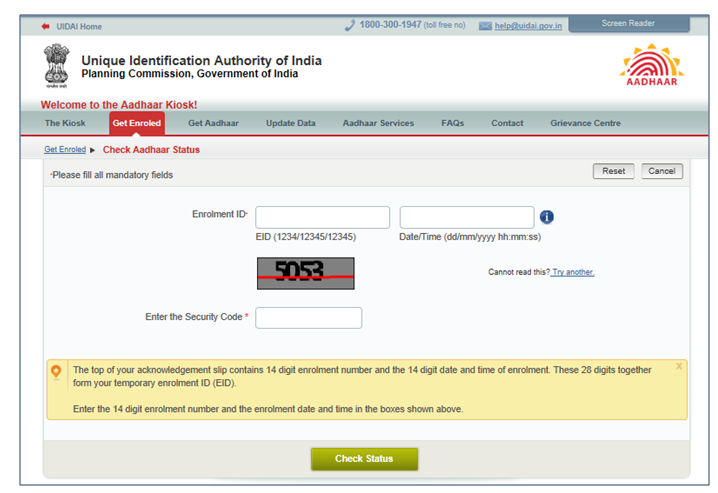718x493 pixels.
Task: Click the toll-free number 1800-300-1947
Action: 390,25
